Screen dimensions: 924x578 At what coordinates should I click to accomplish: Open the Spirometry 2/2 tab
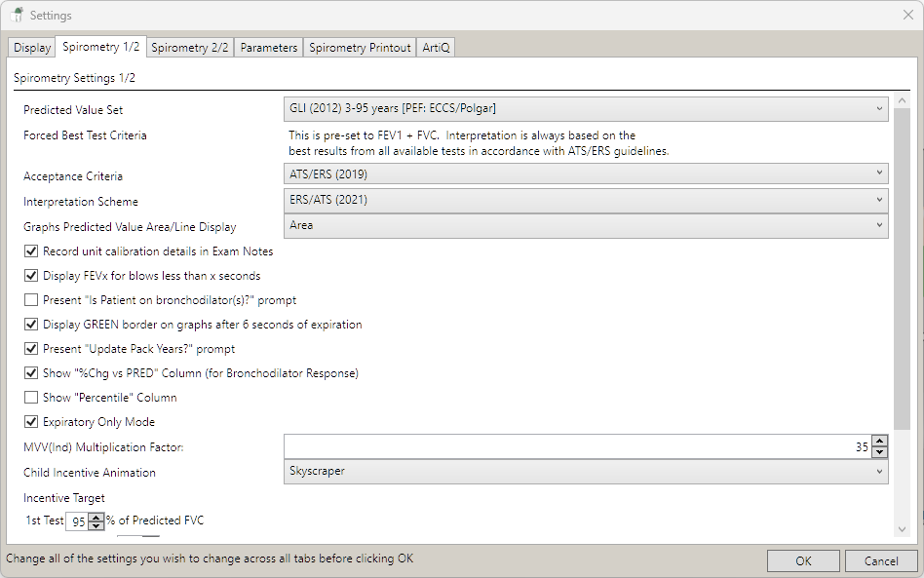click(190, 48)
